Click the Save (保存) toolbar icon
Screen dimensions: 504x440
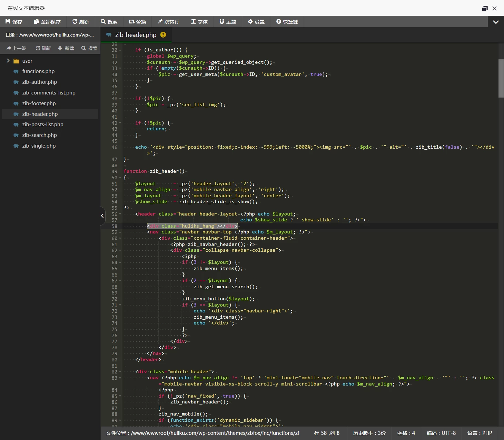pos(14,22)
